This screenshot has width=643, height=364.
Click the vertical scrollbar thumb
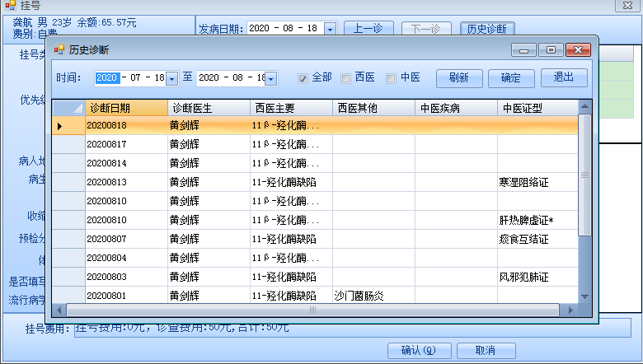[x=584, y=175]
